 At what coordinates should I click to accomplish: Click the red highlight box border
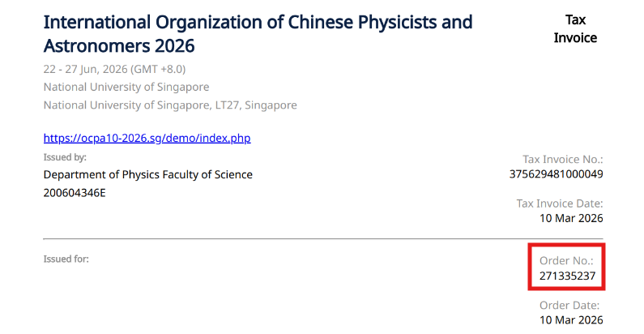(529, 268)
